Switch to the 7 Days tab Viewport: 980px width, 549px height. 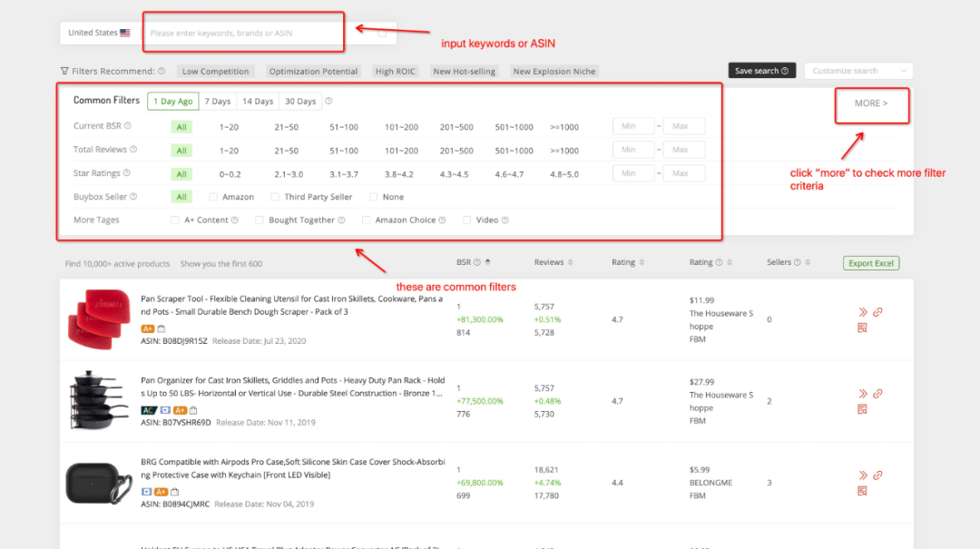[217, 102]
